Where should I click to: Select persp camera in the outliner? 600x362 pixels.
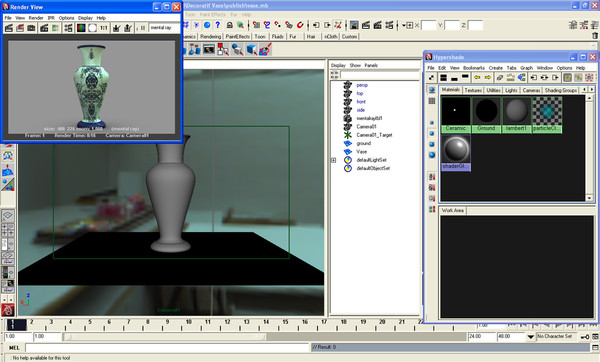click(x=362, y=85)
